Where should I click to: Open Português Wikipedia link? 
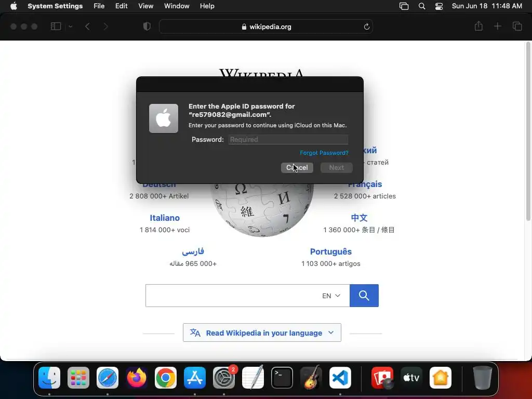331,252
